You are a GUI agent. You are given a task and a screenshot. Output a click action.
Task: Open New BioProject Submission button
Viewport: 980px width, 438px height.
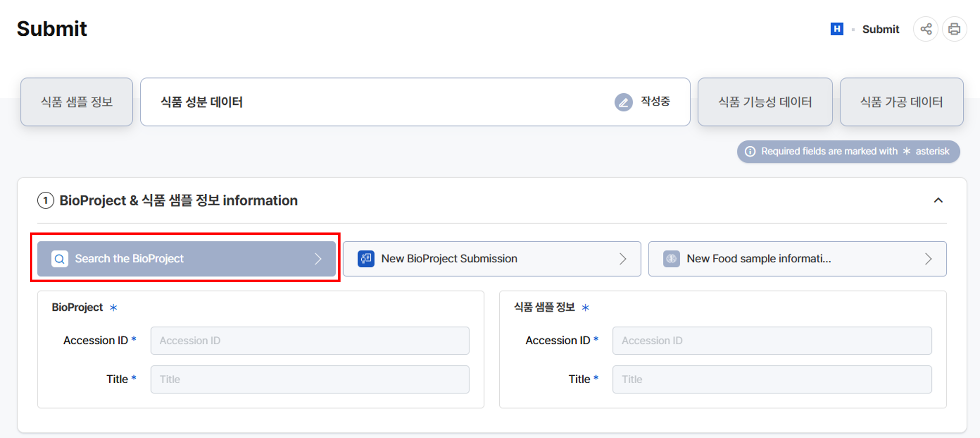[x=492, y=258]
